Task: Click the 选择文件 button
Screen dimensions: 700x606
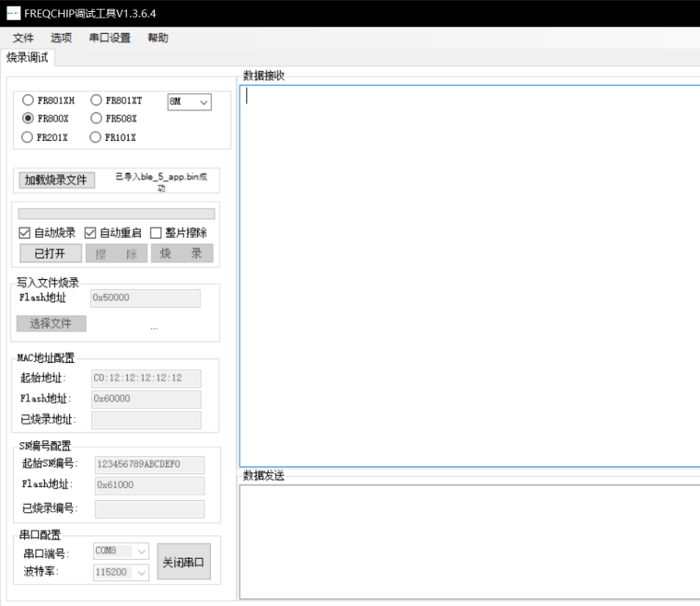Action: coord(52,323)
